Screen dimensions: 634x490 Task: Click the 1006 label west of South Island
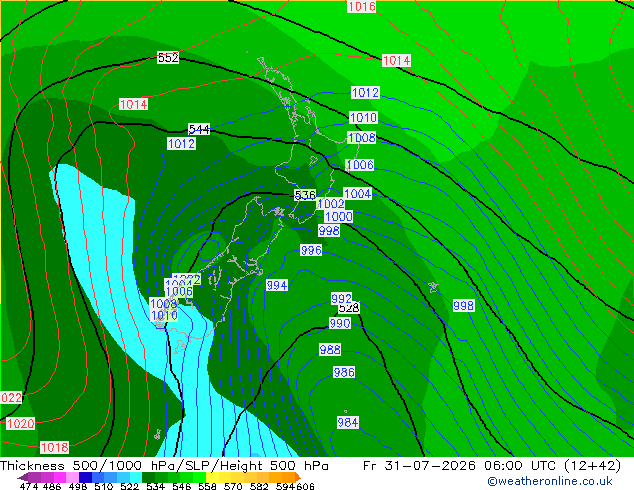click(x=179, y=291)
